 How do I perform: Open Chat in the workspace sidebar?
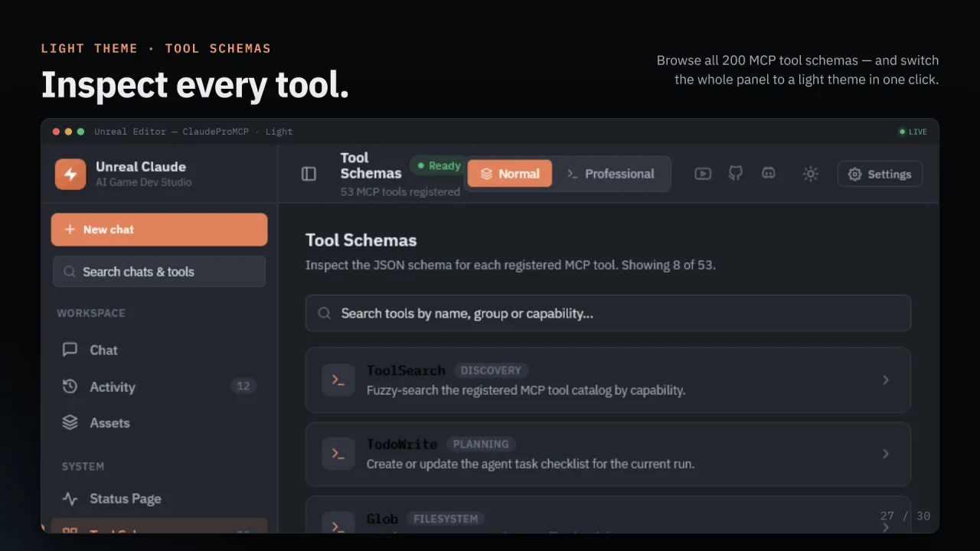tap(159, 350)
